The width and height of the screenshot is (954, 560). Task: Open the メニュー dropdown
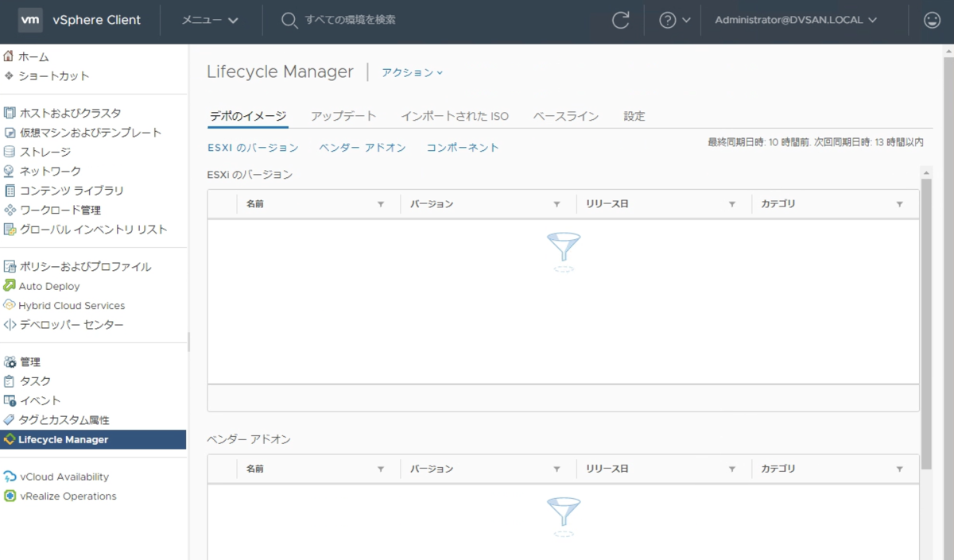210,21
